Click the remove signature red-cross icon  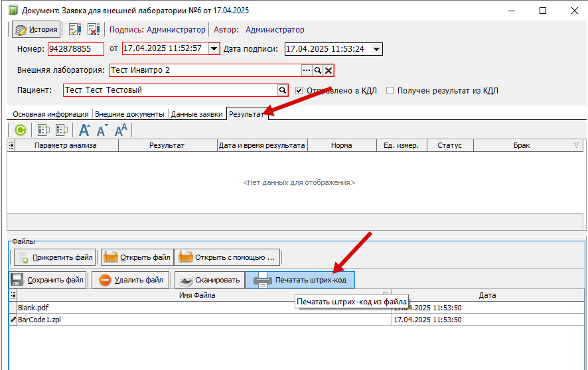pos(93,30)
